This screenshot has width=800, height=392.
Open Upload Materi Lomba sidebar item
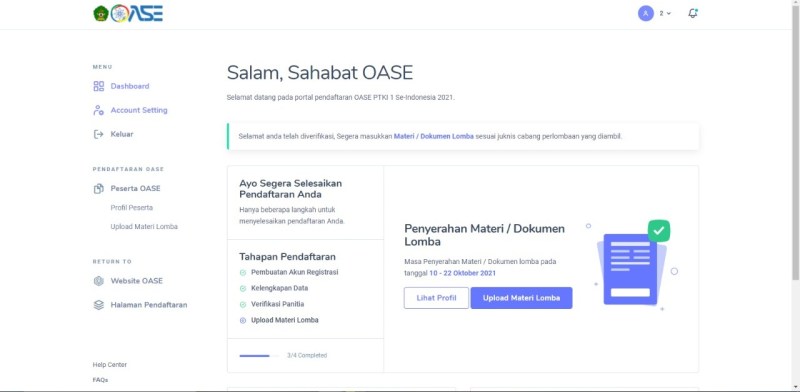click(144, 227)
